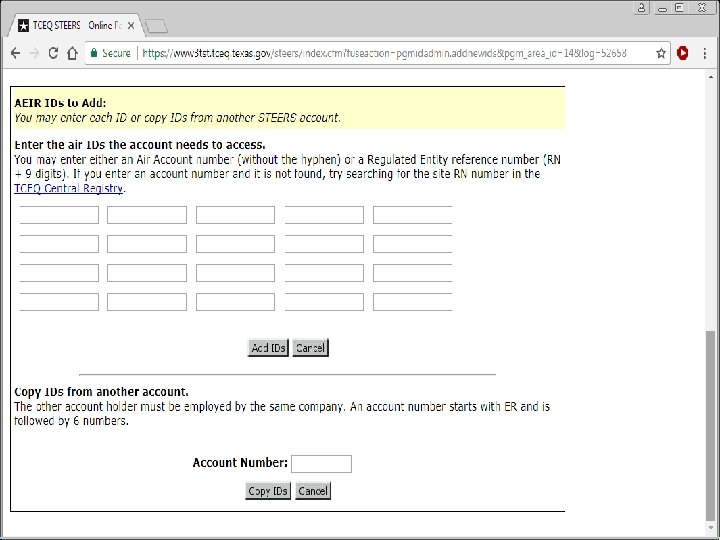
Task: Click fourth ID field in row three
Action: (324, 273)
